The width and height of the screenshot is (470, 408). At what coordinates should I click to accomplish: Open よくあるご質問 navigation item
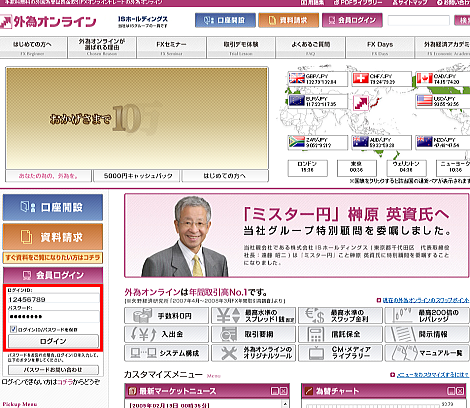[x=311, y=48]
